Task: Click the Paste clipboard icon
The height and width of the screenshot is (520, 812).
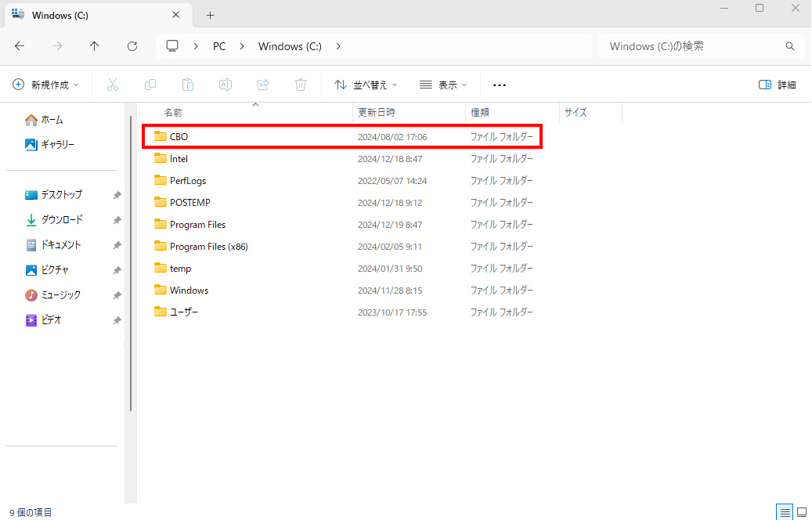Action: (188, 85)
